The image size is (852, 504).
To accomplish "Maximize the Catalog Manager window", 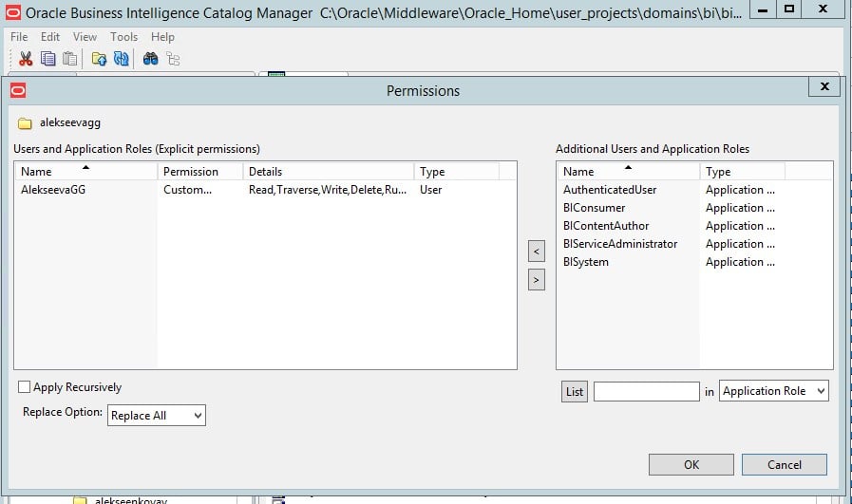I will click(789, 9).
